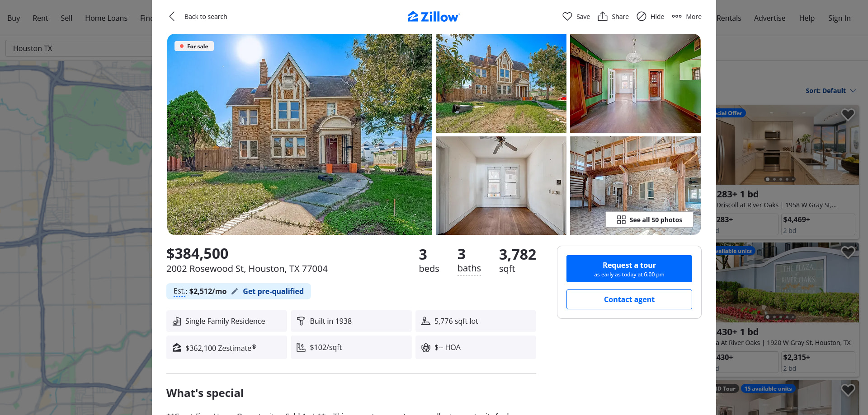Hide this listing with the circle-slash icon
This screenshot has width=868, height=415.
coord(641,17)
